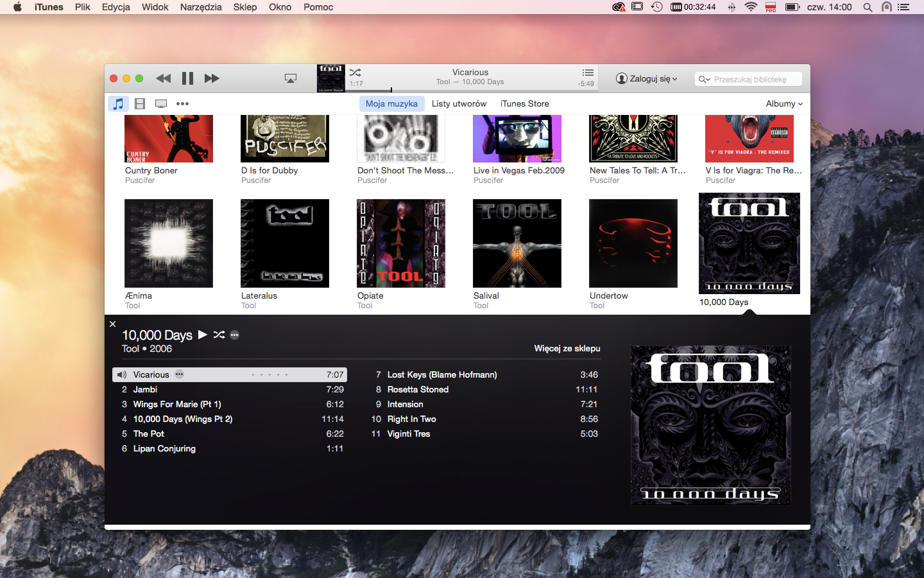
Task: Click the Lateralus album cover
Action: click(285, 243)
